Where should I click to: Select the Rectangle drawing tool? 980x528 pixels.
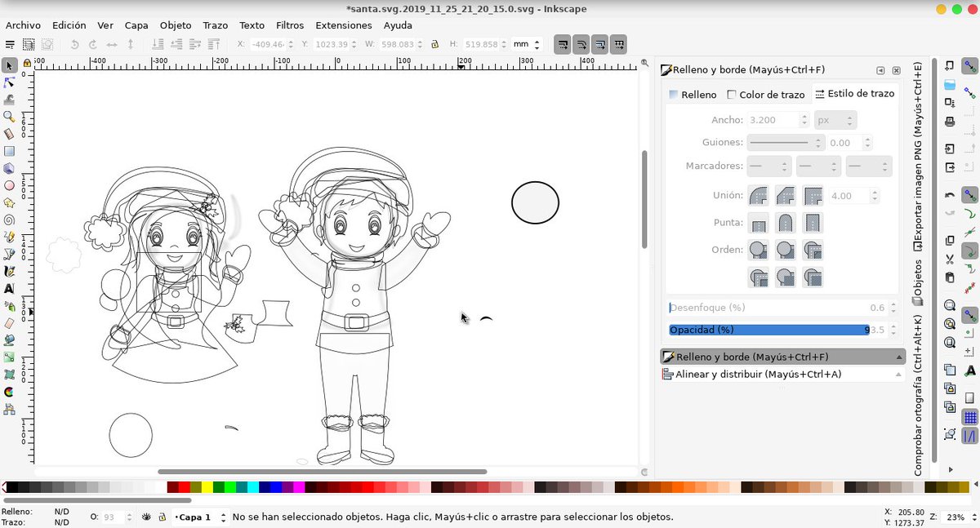9,151
